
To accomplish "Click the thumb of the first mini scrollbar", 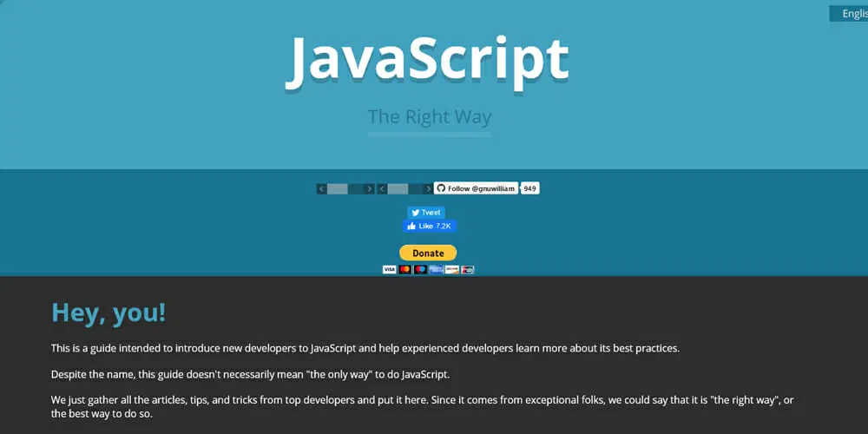I will click(x=337, y=188).
